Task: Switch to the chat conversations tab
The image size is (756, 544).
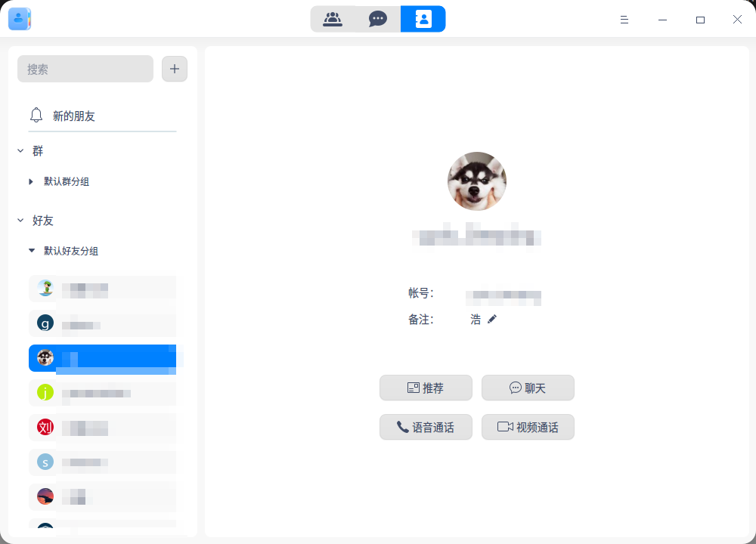Action: click(x=377, y=19)
